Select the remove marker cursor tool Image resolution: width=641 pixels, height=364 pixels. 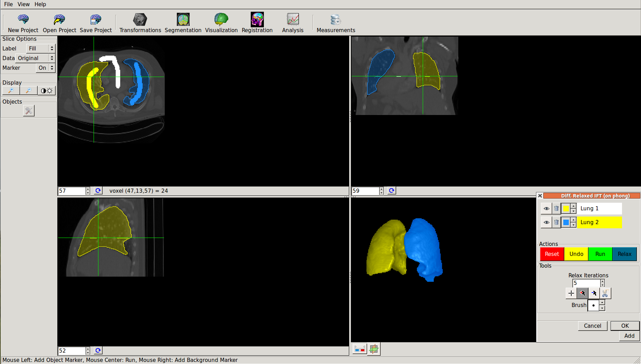point(594,293)
